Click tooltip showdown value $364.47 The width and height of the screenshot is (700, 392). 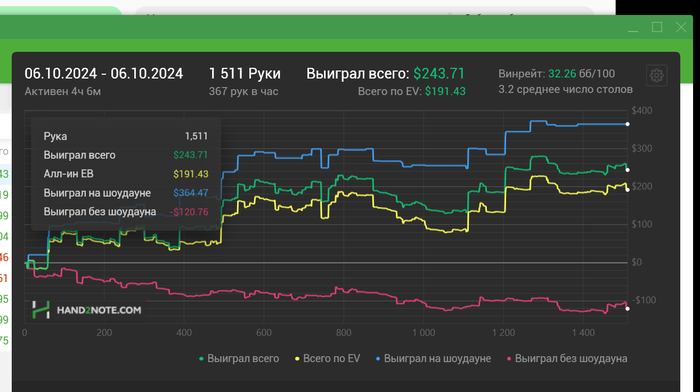[x=191, y=193]
